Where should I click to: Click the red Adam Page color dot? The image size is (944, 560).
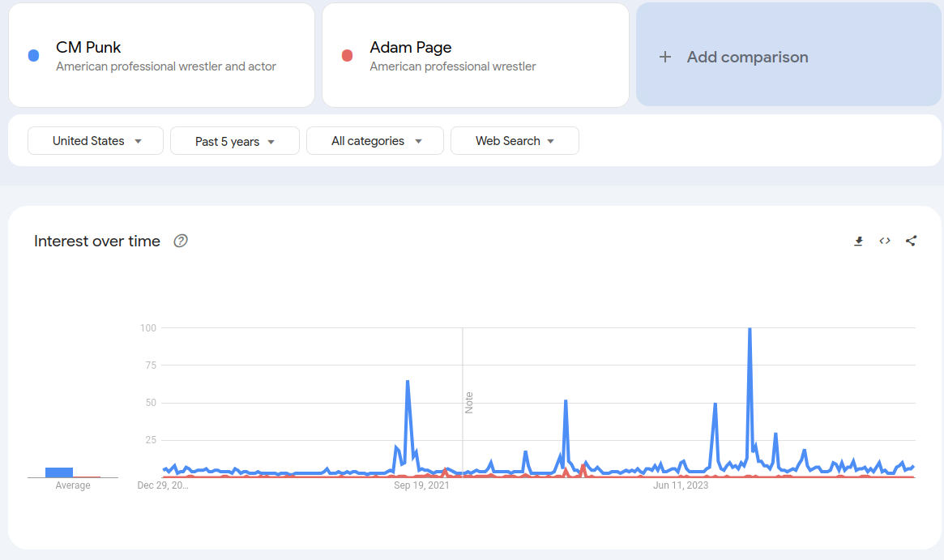tap(347, 56)
